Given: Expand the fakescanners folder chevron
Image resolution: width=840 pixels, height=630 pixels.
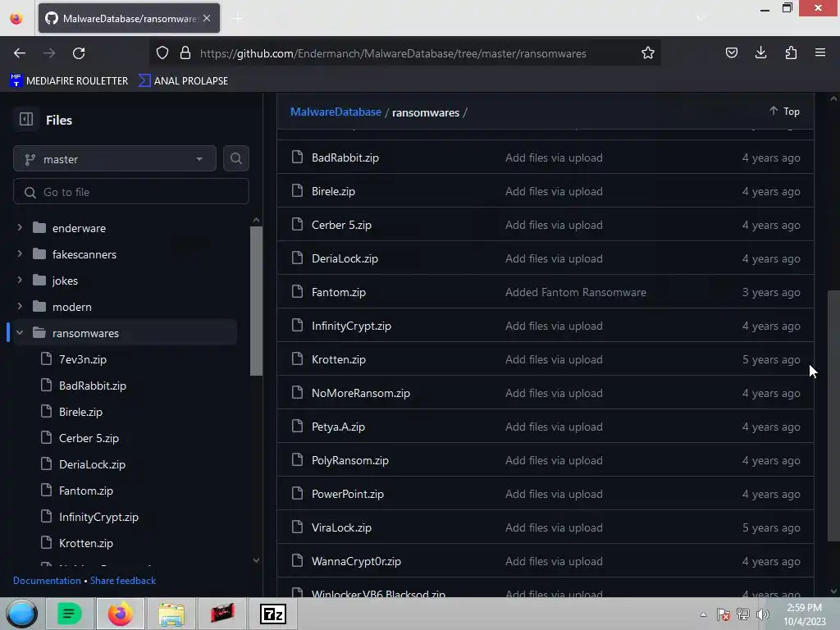Looking at the screenshot, I should tap(20, 254).
